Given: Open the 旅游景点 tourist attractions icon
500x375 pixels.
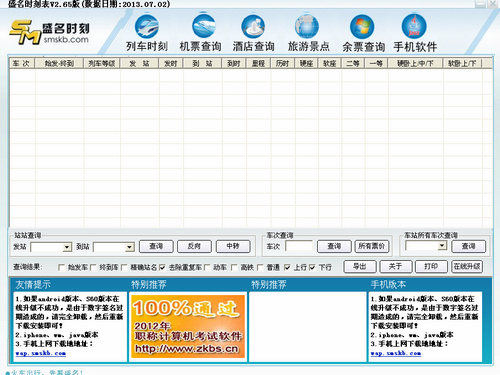Looking at the screenshot, I should pyautogui.click(x=308, y=33).
